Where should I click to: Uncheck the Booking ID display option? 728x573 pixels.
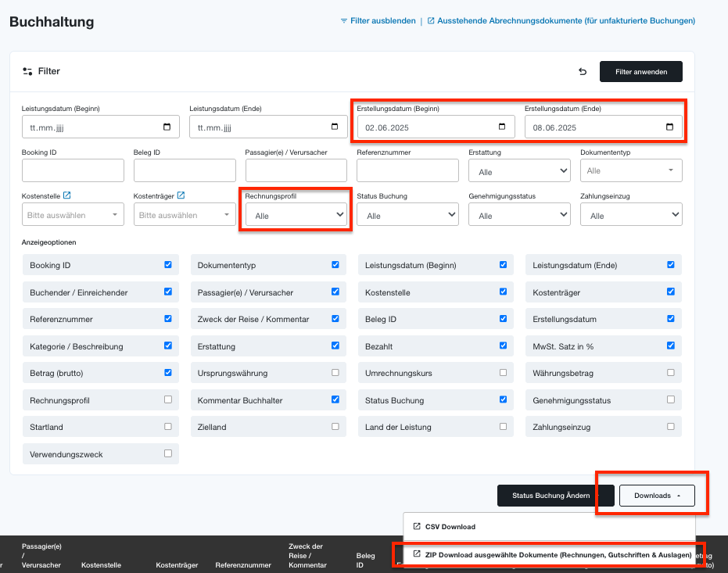[x=168, y=264]
